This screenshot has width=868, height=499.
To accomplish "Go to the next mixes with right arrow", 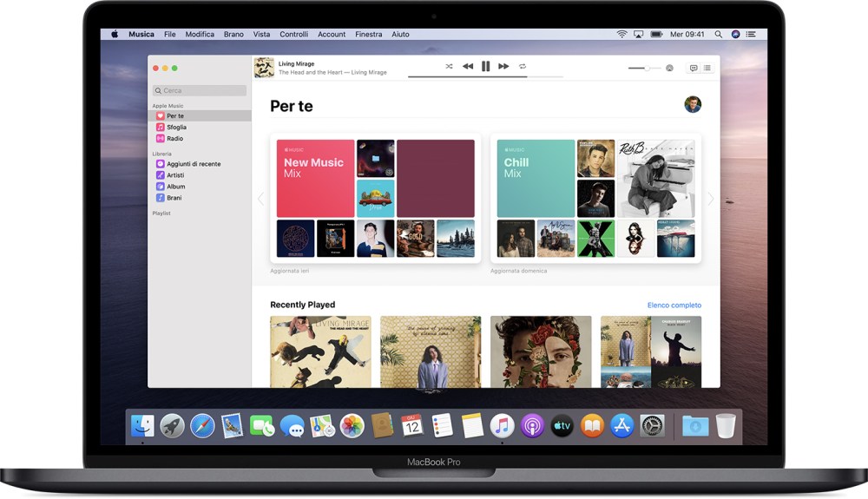I will (x=711, y=198).
